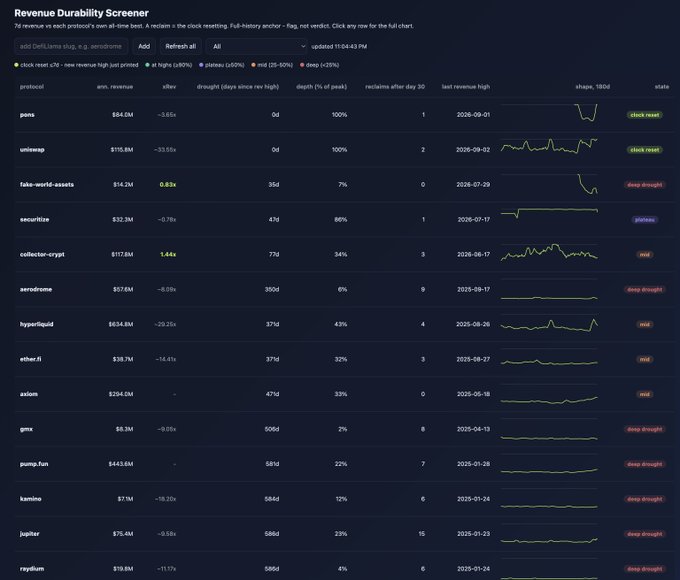Image resolution: width=680 pixels, height=580 pixels.
Task: Click the 1.44x xRev value
Action: [168, 255]
